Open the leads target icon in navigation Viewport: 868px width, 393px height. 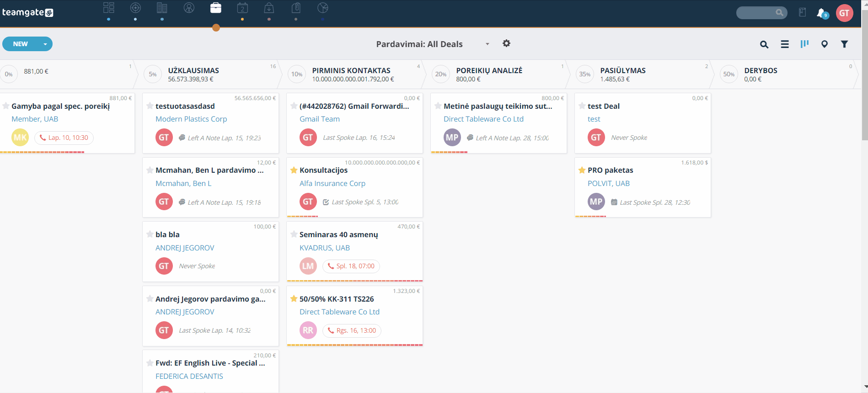135,8
